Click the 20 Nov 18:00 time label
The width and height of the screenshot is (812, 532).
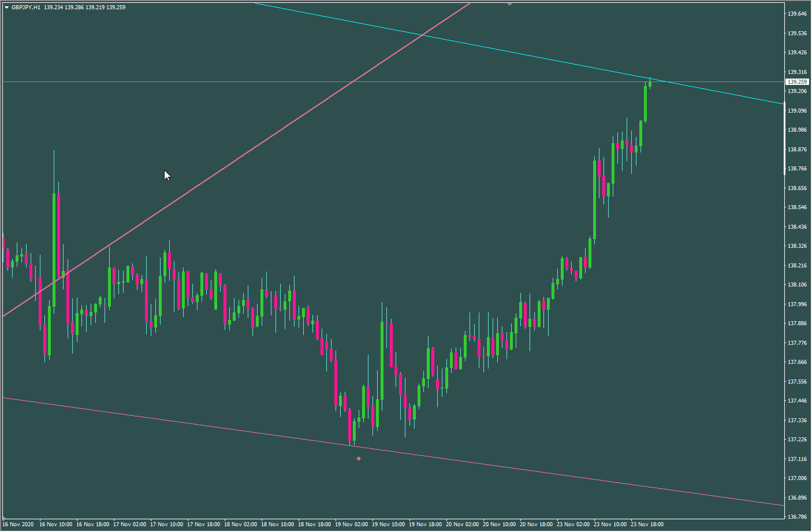click(x=537, y=524)
